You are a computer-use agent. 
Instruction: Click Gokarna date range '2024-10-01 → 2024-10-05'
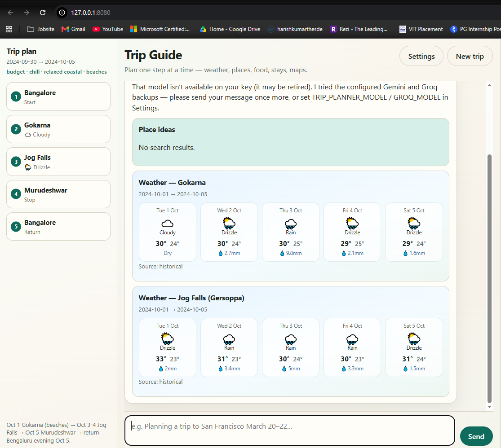point(173,194)
